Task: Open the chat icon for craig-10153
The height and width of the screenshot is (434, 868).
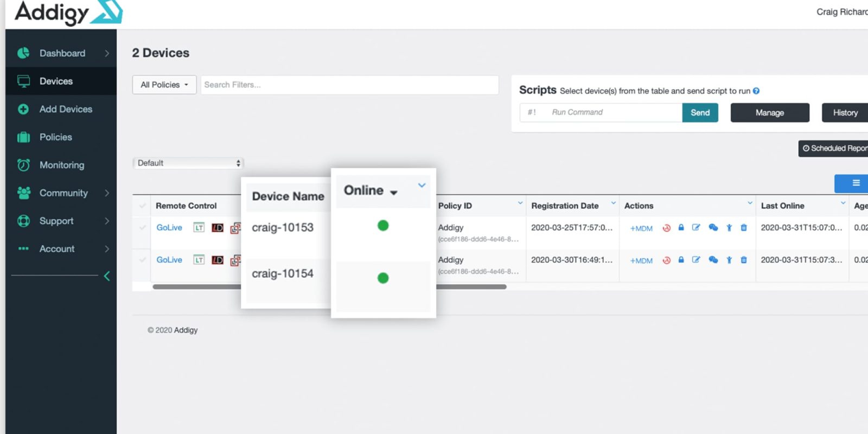Action: point(713,228)
